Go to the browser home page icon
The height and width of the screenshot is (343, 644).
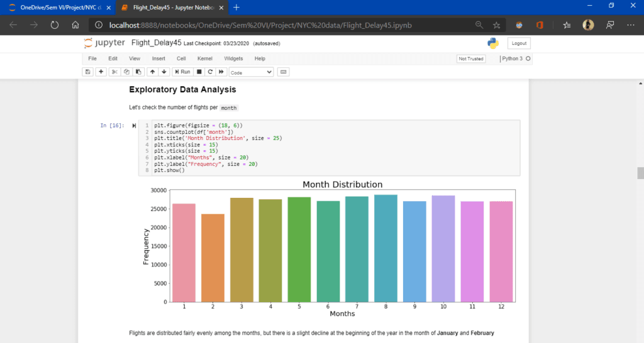tap(75, 25)
